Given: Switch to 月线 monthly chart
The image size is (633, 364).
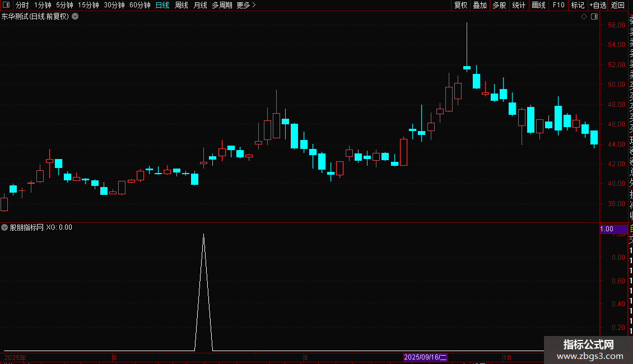Looking at the screenshot, I should tap(200, 5).
